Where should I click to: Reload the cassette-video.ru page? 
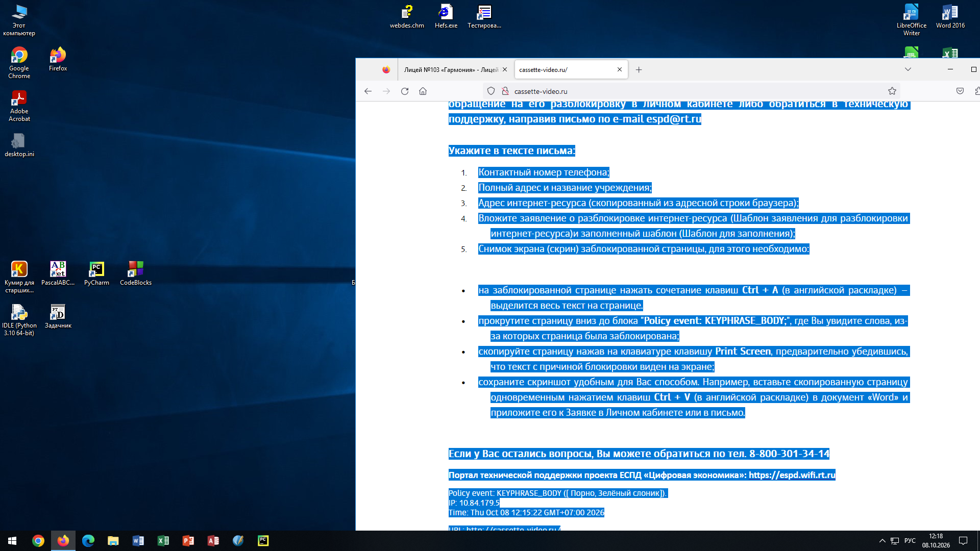click(405, 91)
